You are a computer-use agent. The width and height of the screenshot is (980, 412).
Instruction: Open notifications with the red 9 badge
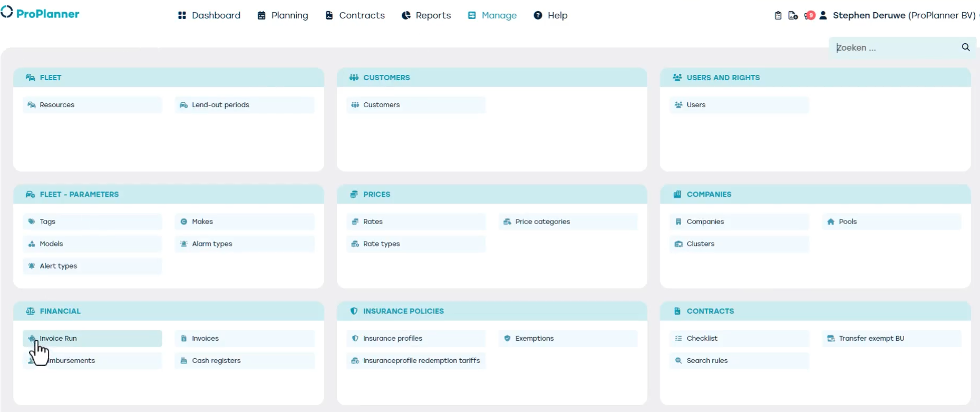(x=810, y=15)
